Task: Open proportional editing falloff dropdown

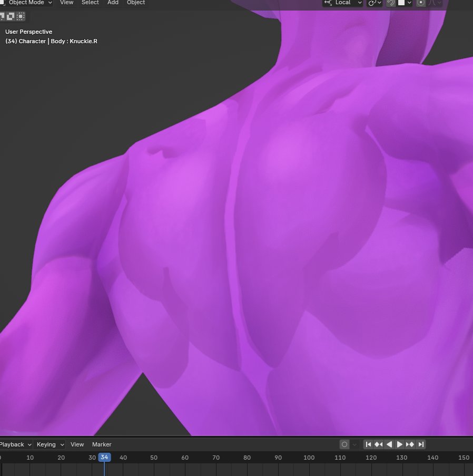Action: click(x=435, y=3)
